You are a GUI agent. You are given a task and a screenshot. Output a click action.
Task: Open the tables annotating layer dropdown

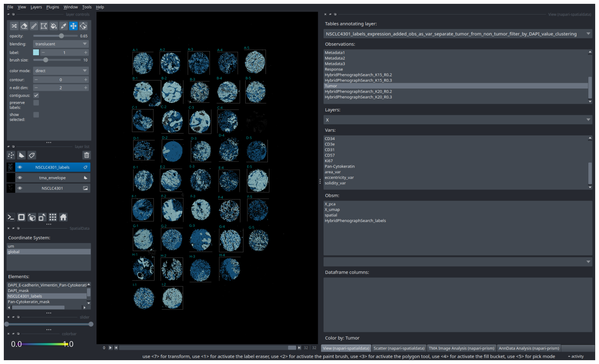[x=458, y=34]
